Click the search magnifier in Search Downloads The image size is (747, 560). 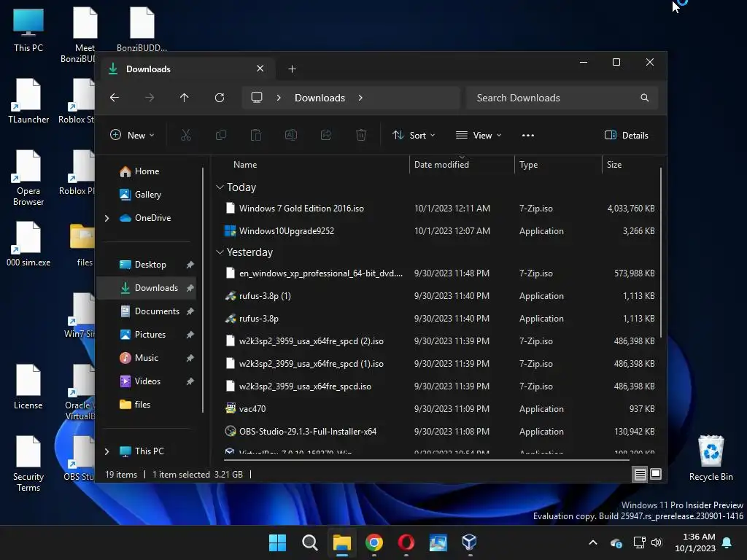pyautogui.click(x=645, y=98)
